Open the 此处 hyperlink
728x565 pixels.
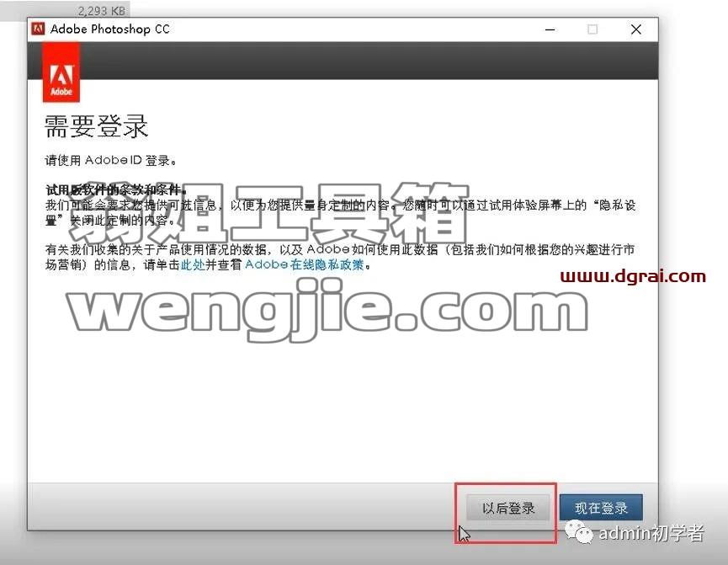(x=193, y=265)
